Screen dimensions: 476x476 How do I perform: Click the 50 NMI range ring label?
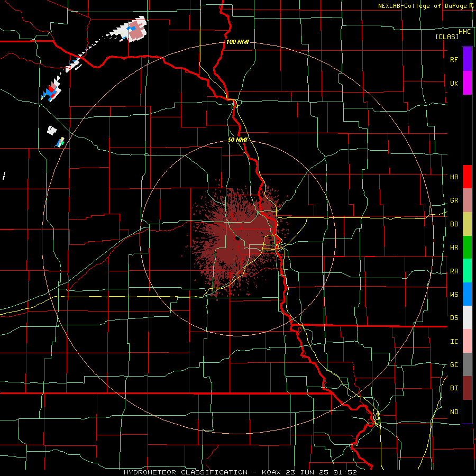point(237,140)
